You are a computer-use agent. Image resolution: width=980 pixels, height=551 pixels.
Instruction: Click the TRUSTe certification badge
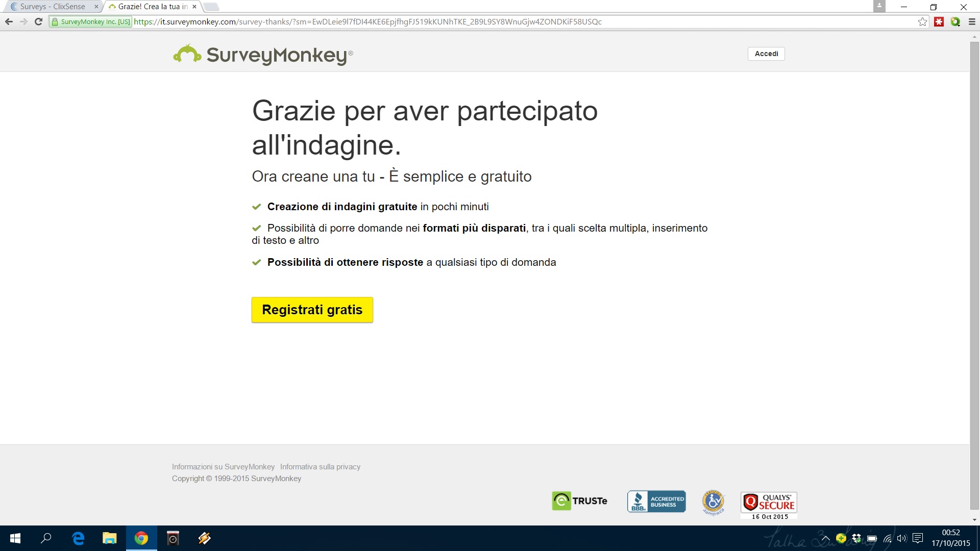click(x=579, y=501)
